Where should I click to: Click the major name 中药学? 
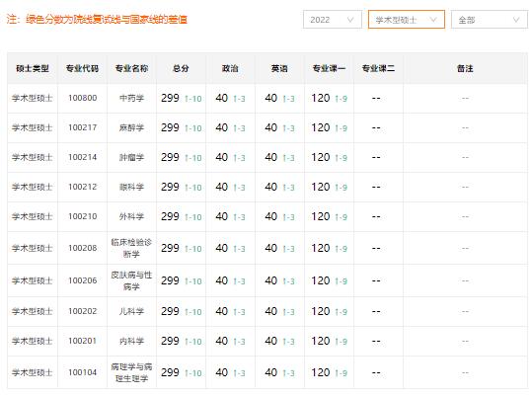(131, 98)
